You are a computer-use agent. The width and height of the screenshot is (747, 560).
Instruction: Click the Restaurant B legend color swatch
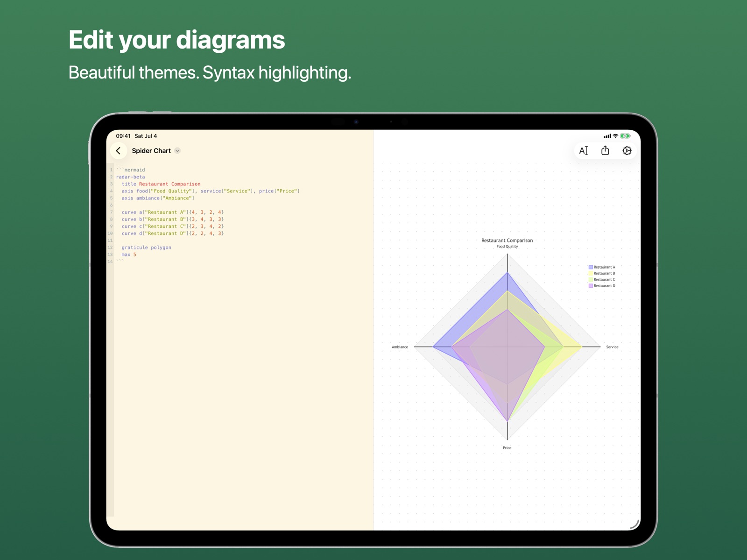tap(591, 273)
